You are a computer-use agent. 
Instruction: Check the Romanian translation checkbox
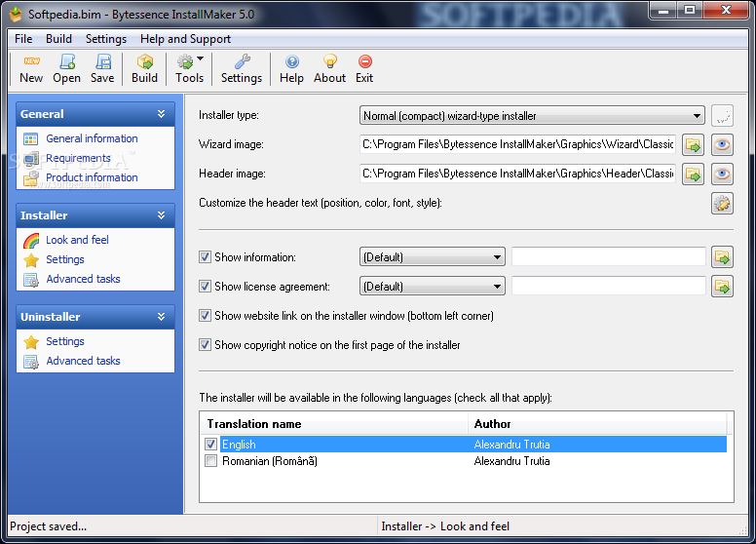(210, 461)
